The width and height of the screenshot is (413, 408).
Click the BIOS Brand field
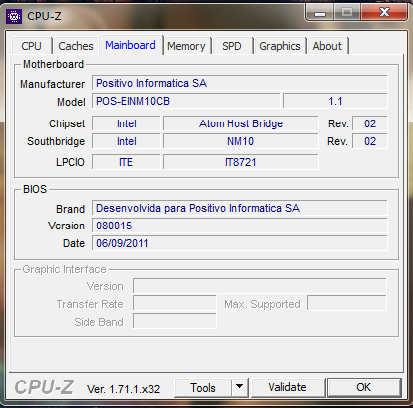pyautogui.click(x=240, y=208)
